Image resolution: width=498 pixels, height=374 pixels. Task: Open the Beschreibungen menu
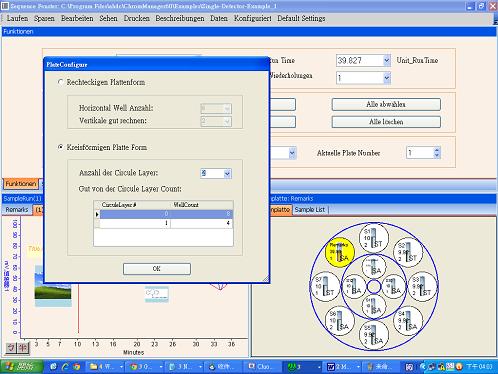pos(180,18)
